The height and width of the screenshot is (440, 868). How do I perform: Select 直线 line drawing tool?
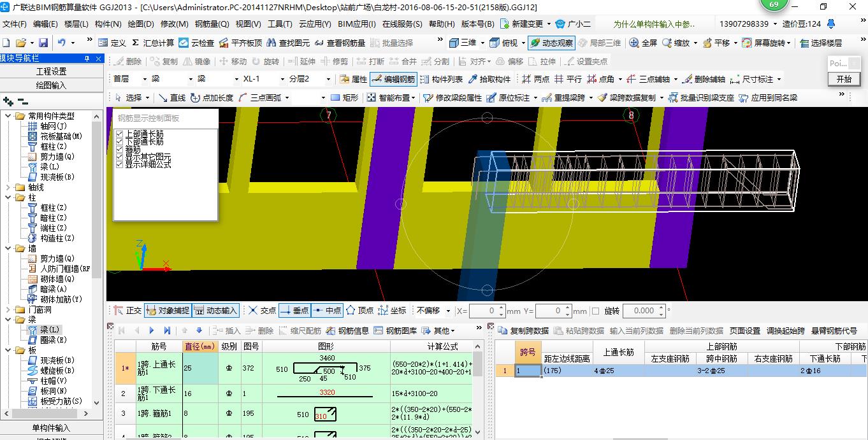(171, 97)
